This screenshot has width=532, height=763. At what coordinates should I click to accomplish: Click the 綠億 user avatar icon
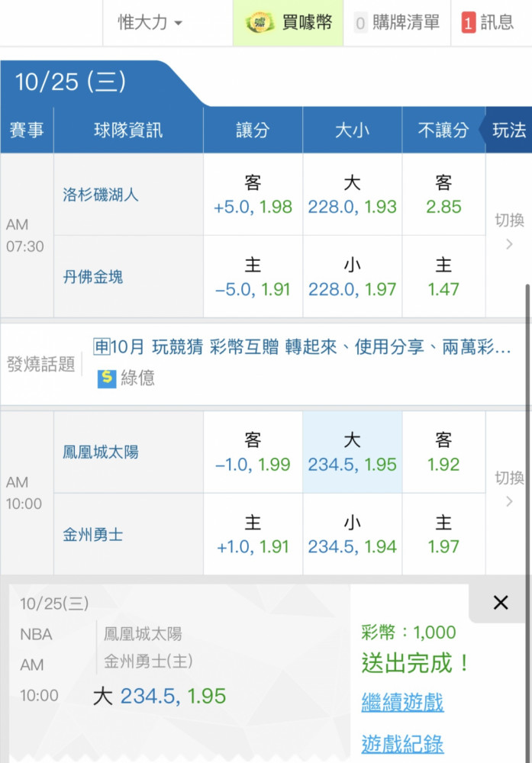107,378
